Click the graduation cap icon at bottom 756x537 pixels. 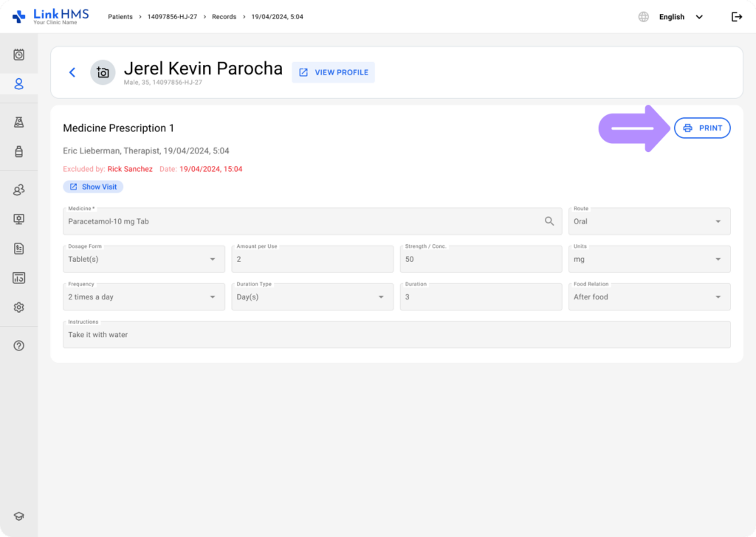click(19, 516)
